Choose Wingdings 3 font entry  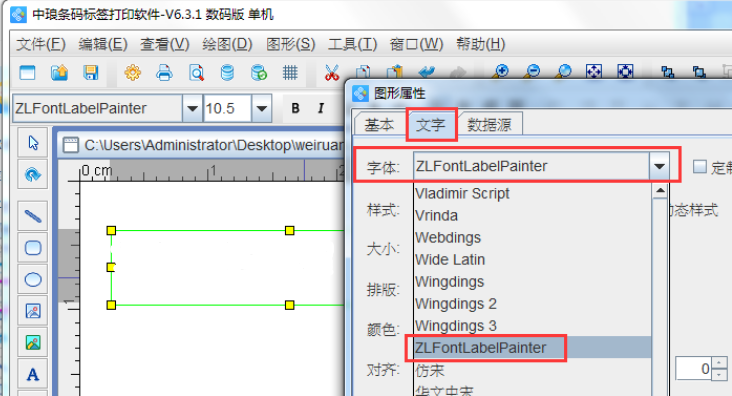[x=532, y=325]
